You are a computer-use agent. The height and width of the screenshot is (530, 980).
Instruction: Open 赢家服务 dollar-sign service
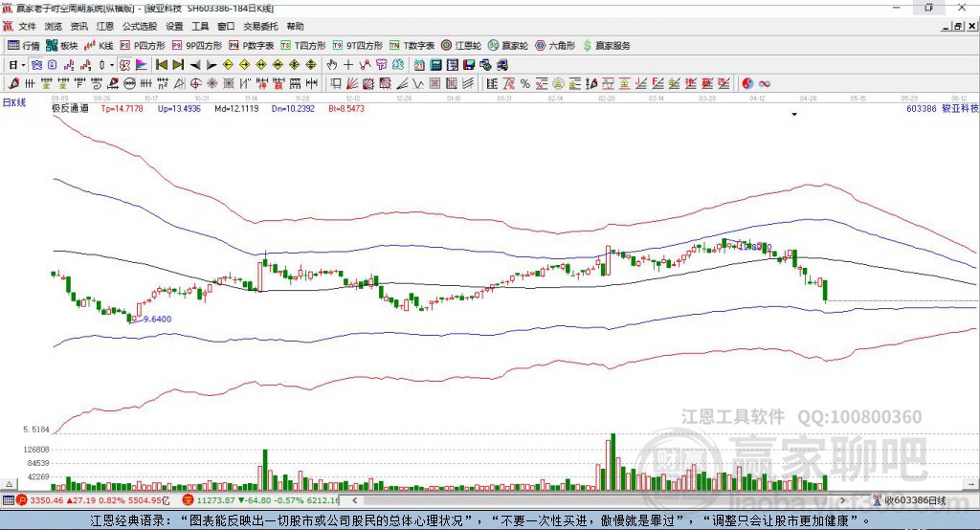pos(607,46)
